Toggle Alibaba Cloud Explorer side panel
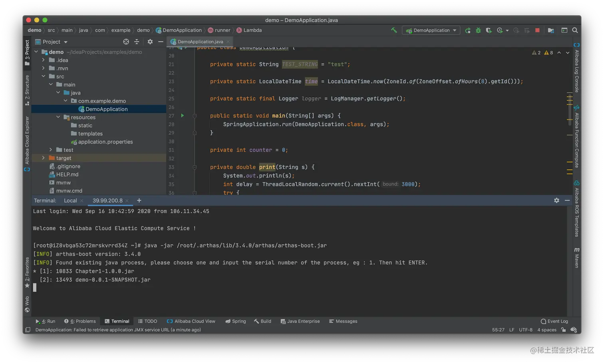This screenshot has height=364, width=604. (x=27, y=144)
